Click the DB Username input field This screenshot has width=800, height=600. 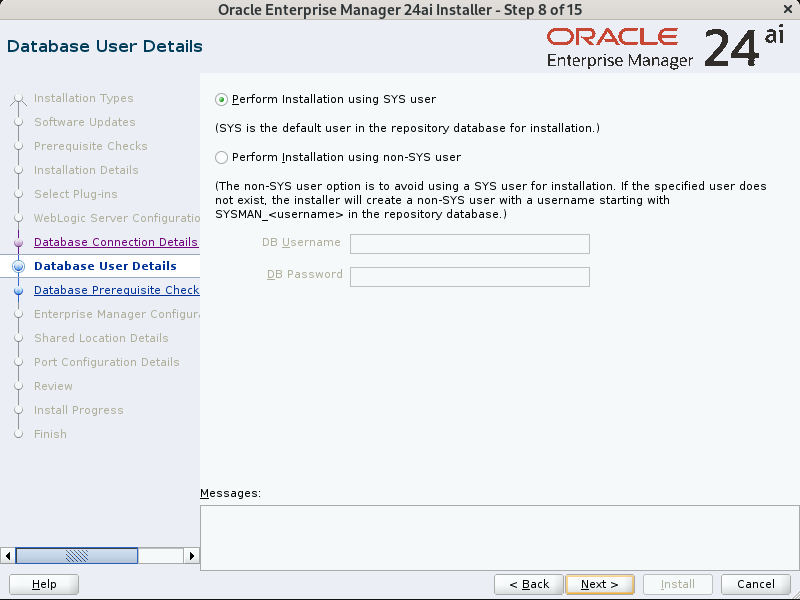[469, 244]
